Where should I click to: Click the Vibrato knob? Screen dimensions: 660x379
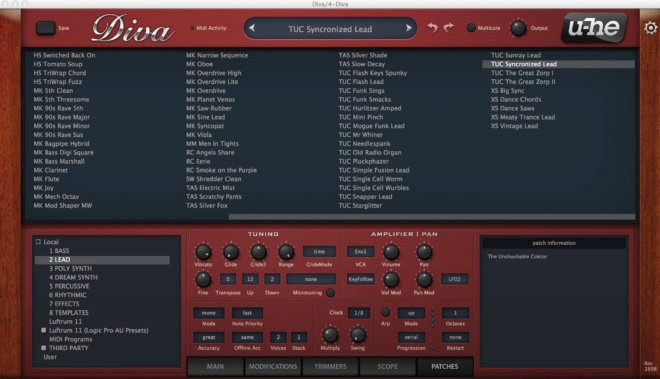pos(204,252)
